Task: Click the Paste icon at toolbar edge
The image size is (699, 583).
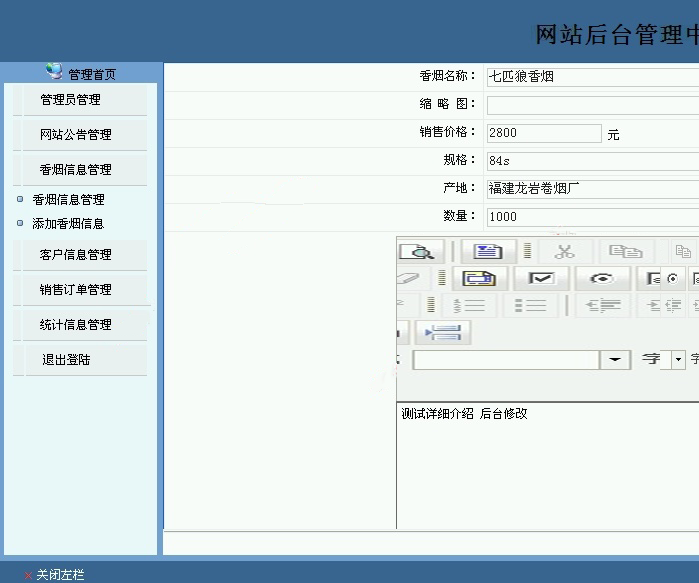Action: point(683,251)
